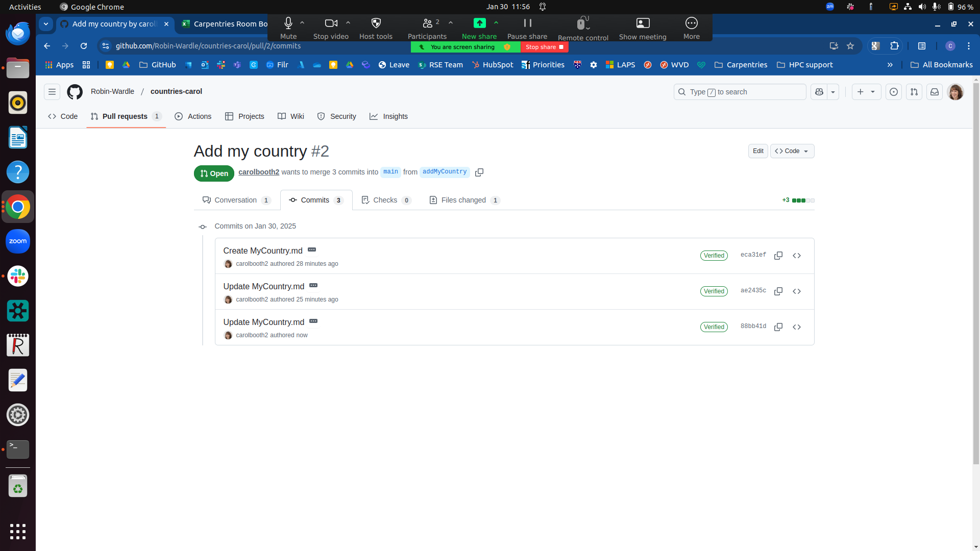Screen dimensions: 980x551
Task: Launch Zoom from the Ubuntu dock
Action: 18,241
